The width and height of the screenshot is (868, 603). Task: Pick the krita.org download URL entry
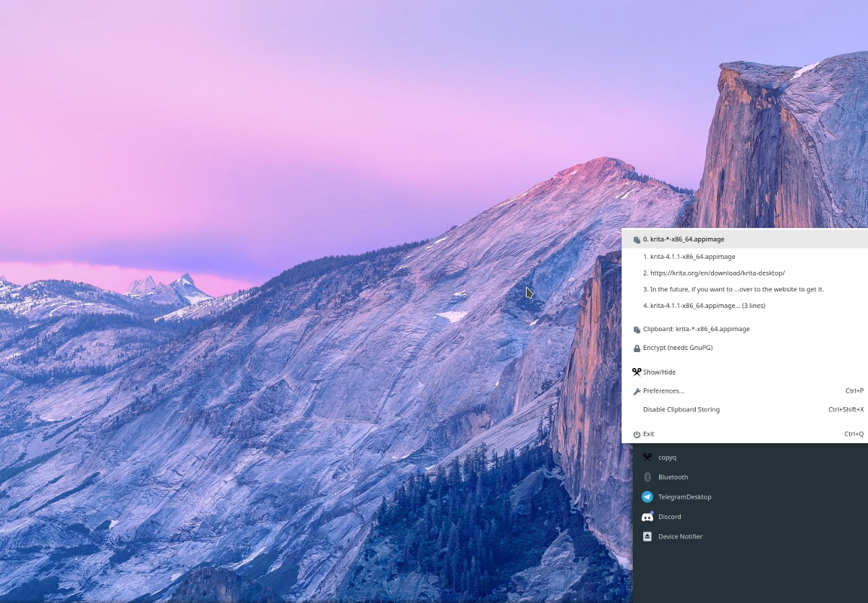[745, 273]
